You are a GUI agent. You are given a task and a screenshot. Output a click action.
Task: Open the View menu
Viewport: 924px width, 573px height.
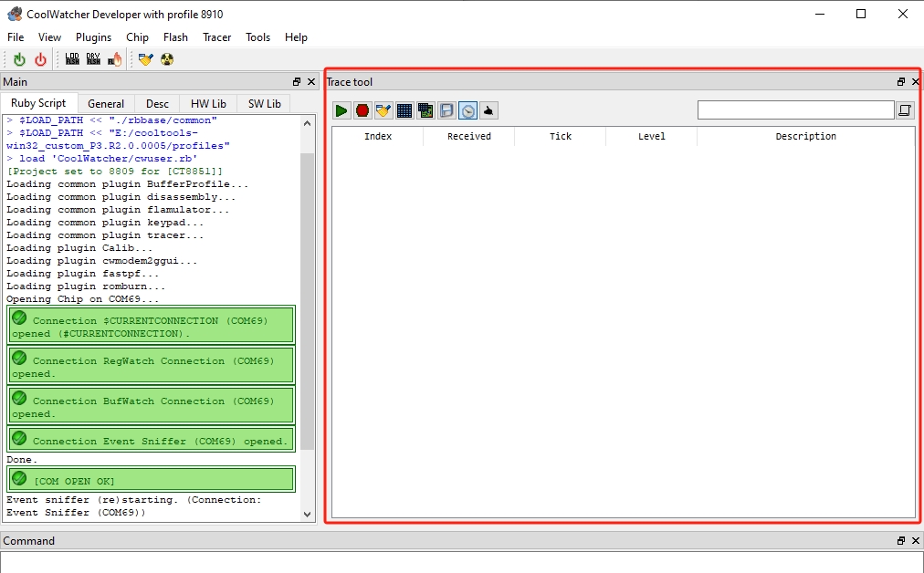pos(49,37)
